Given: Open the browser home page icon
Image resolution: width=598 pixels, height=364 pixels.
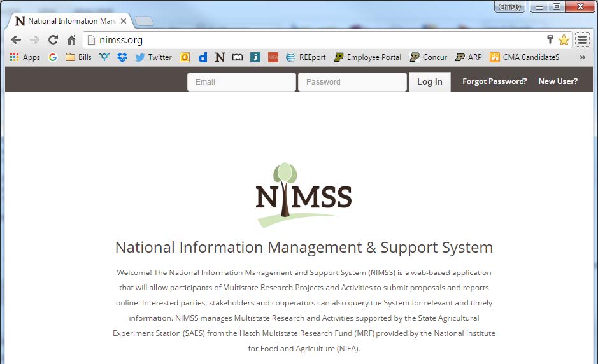Looking at the screenshot, I should tap(71, 39).
